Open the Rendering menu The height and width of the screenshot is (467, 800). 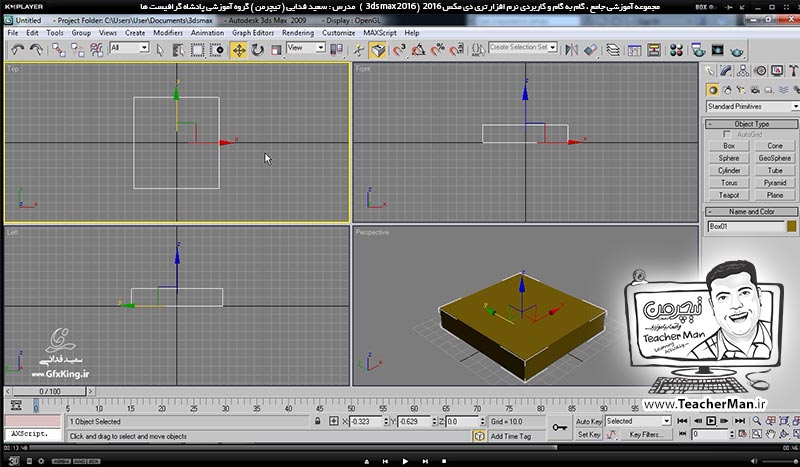pyautogui.click(x=298, y=33)
